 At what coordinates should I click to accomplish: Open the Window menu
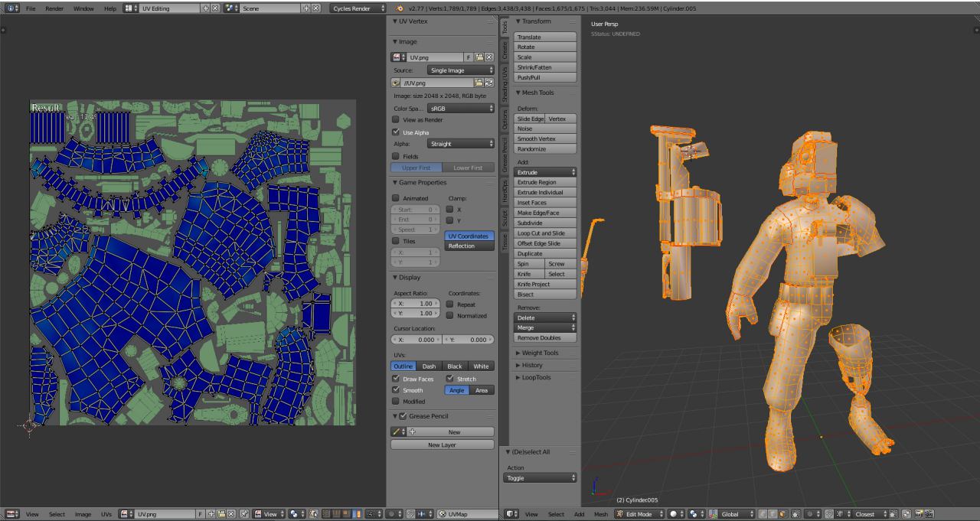83,8
